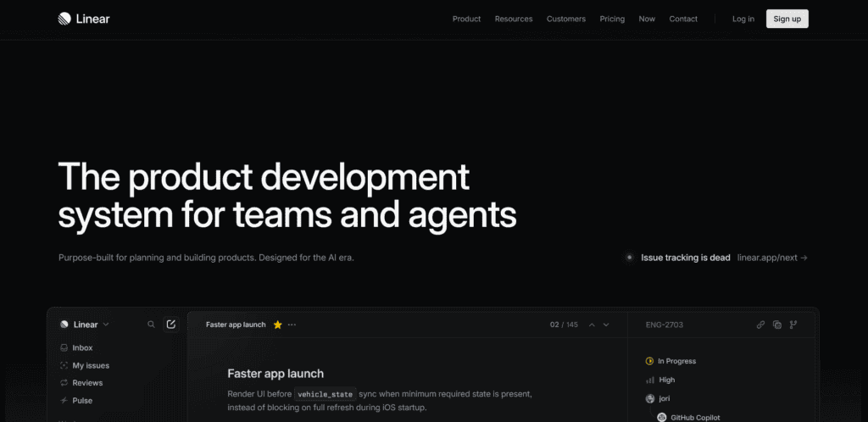Open the Product menu
The height and width of the screenshot is (422, 868).
coord(467,19)
